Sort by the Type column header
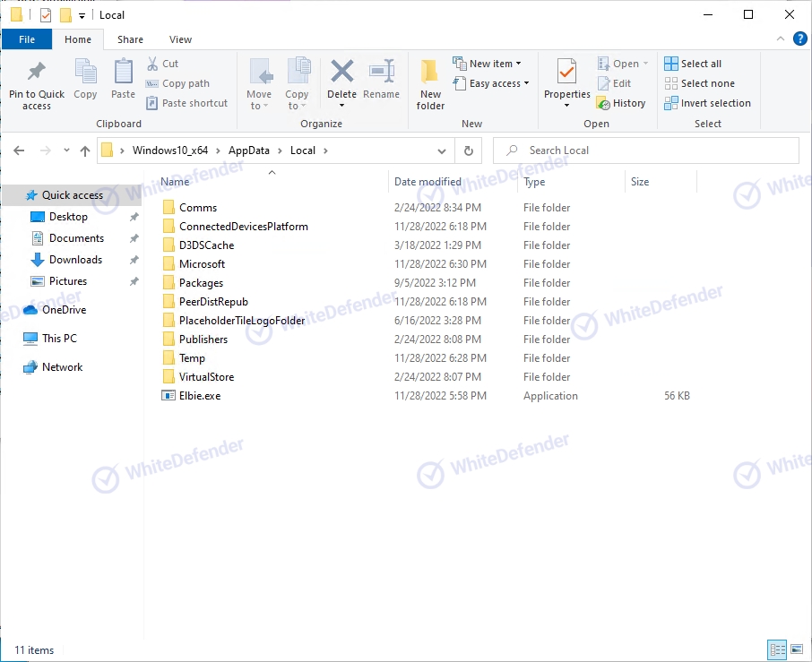Screen dimensions: 812x662 point(534,182)
